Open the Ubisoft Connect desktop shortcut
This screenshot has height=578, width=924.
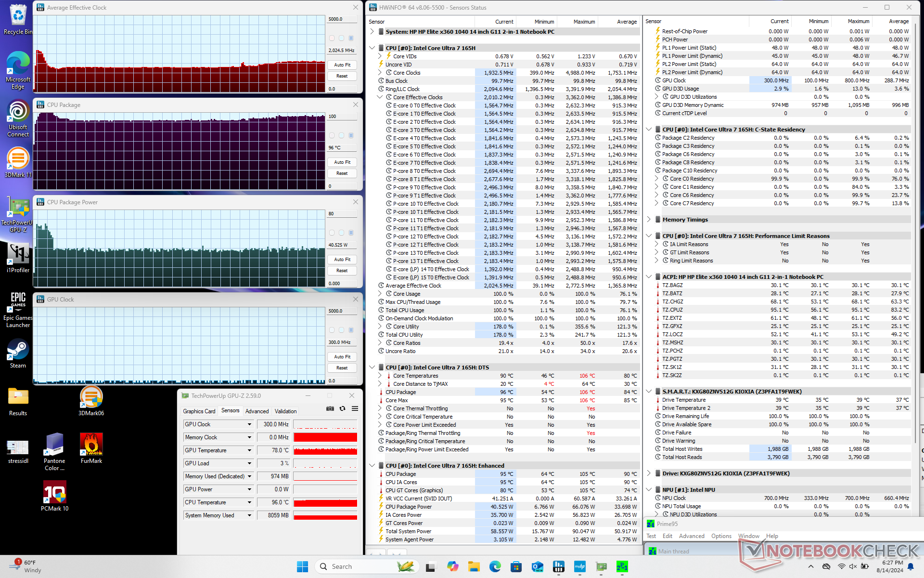tap(18, 118)
